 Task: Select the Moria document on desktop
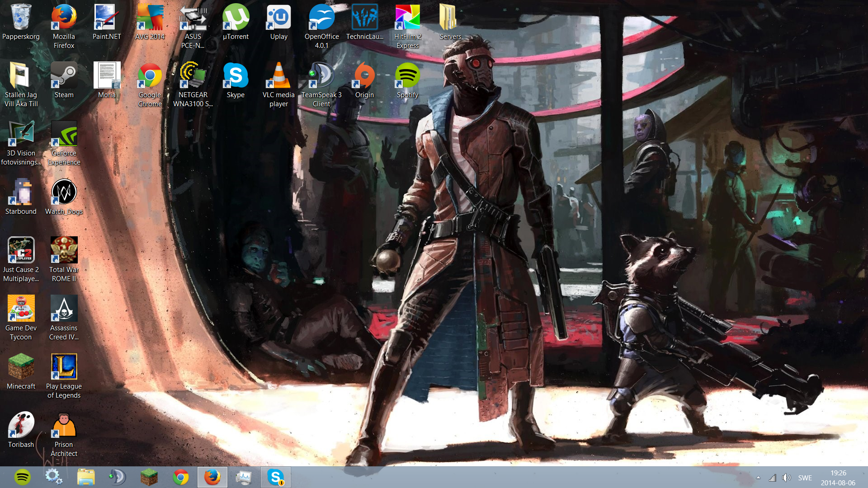point(107,80)
